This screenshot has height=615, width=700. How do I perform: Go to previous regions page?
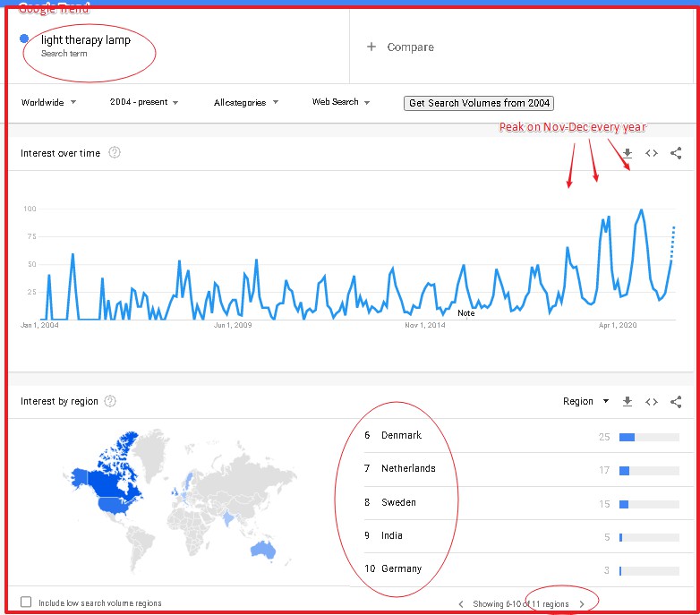[x=461, y=604]
